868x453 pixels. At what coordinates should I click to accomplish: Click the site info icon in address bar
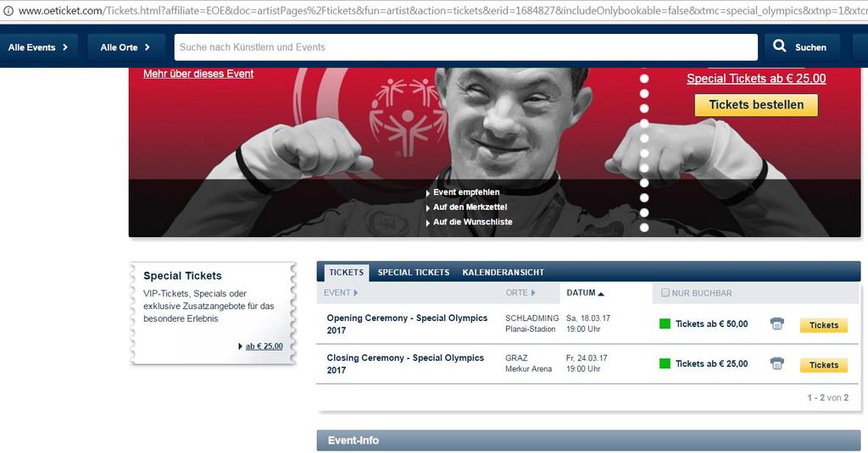pyautogui.click(x=8, y=10)
